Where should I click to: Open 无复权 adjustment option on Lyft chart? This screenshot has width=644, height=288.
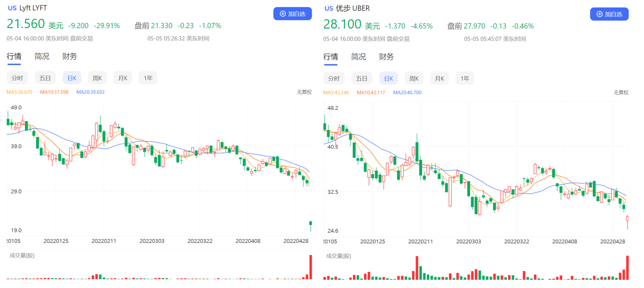pos(304,92)
